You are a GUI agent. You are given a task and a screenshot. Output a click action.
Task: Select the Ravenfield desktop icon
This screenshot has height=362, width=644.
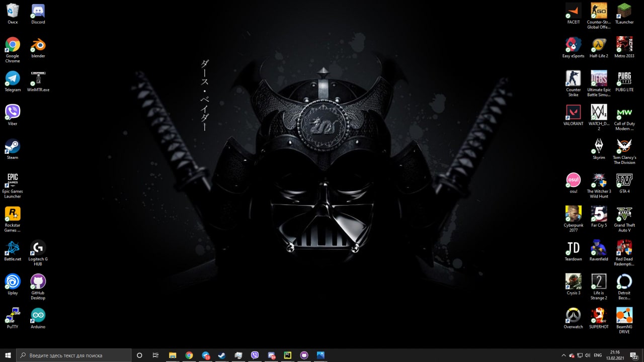(x=599, y=250)
